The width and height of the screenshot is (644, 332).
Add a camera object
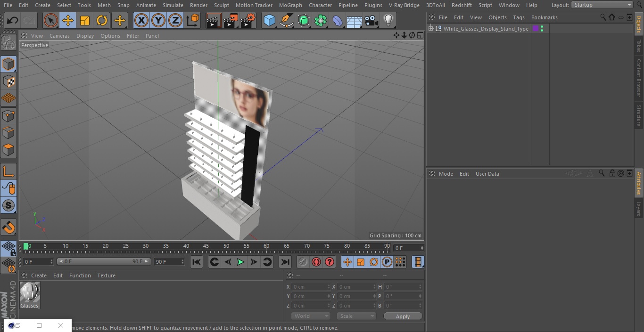coord(372,21)
